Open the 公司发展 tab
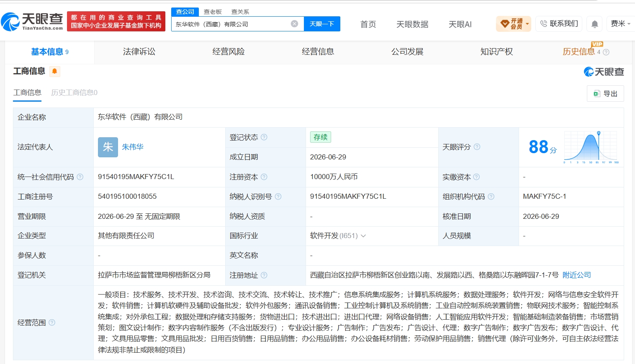635x364 pixels. pos(407,52)
